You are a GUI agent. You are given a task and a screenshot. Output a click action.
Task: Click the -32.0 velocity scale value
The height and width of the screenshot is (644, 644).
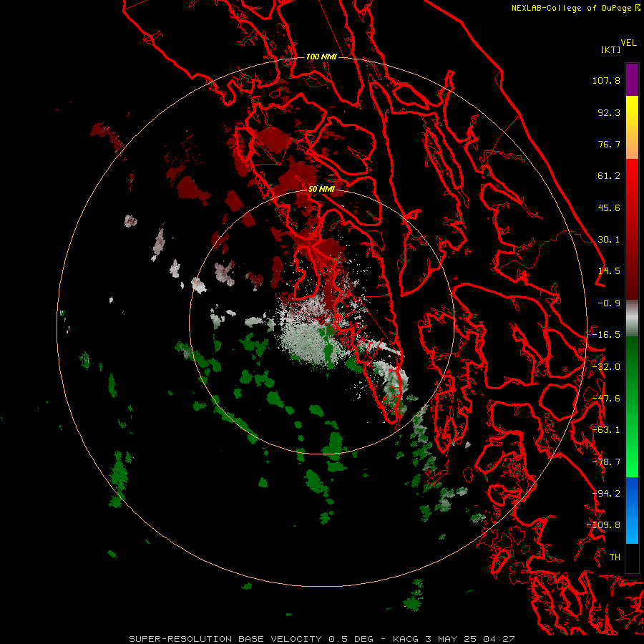pos(606,367)
